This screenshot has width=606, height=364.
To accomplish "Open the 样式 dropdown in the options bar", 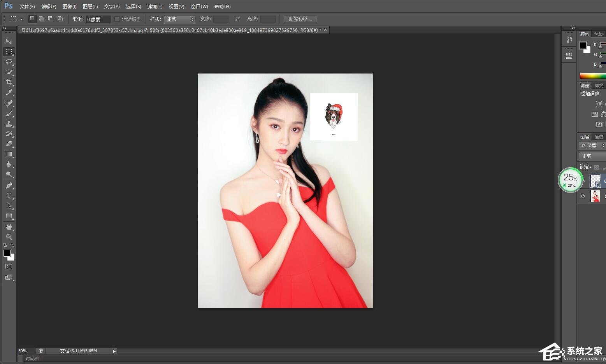I will point(179,19).
